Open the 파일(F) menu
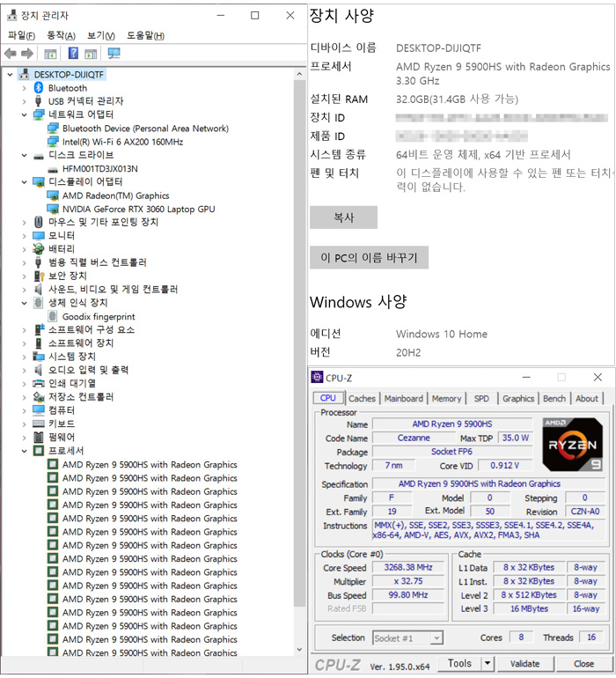This screenshot has height=678, width=616. tap(21, 35)
